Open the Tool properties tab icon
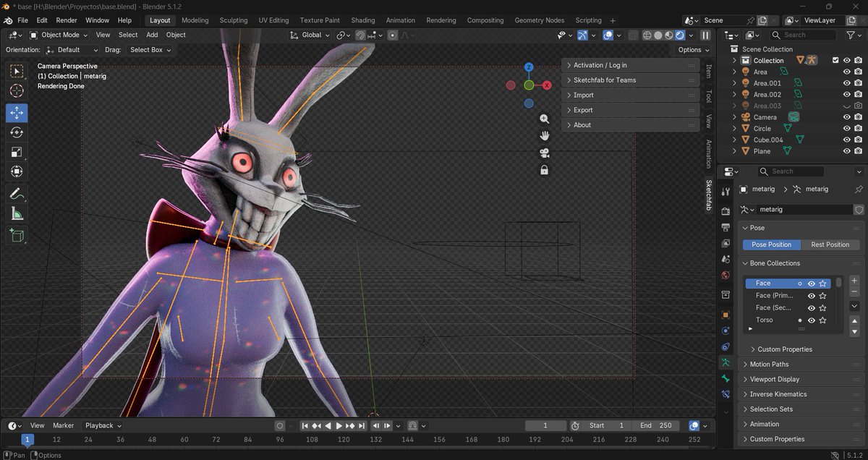 726,190
